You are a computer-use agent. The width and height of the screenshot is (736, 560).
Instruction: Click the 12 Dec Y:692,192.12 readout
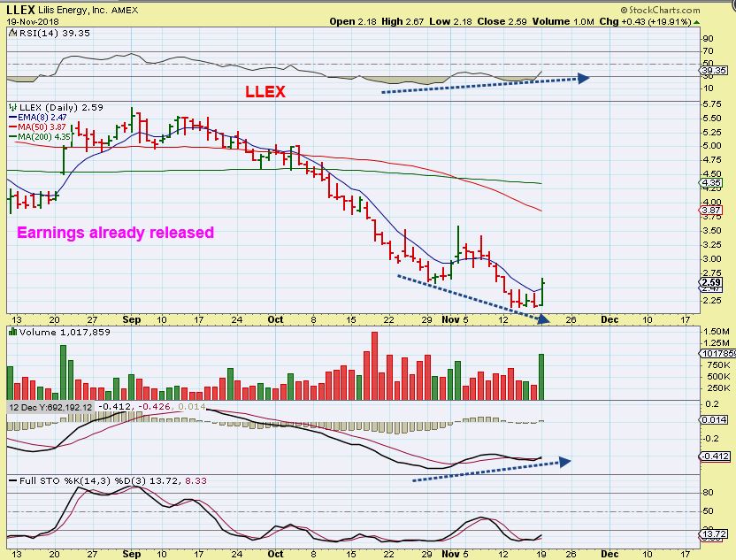(x=50, y=407)
